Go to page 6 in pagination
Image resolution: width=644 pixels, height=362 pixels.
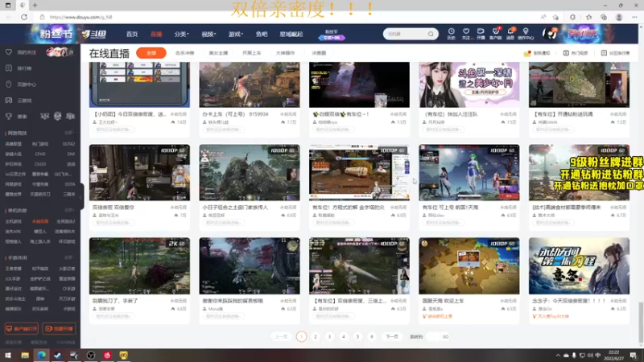(x=372, y=336)
